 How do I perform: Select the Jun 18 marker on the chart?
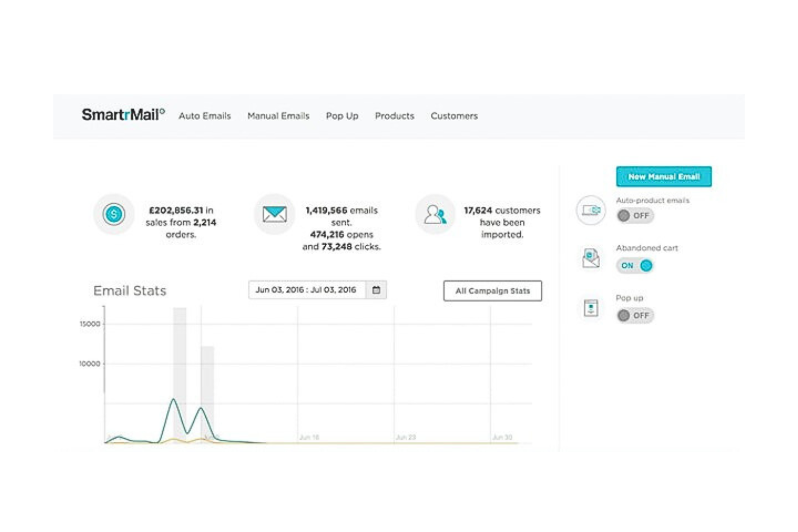pos(309,438)
